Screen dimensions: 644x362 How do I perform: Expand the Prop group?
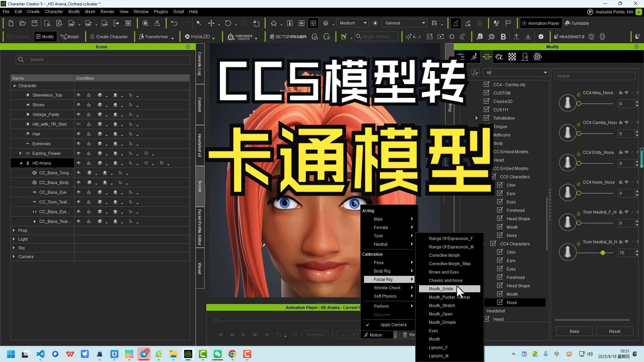(x=14, y=231)
